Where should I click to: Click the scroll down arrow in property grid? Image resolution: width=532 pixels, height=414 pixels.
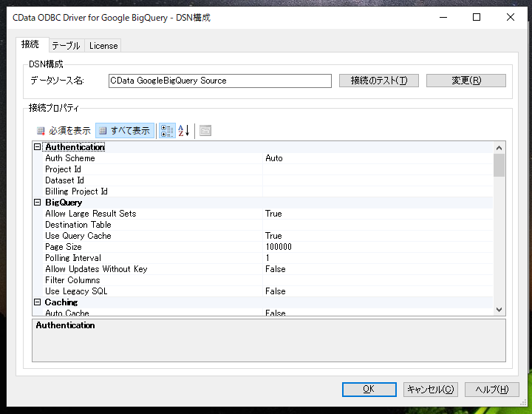pos(499,310)
